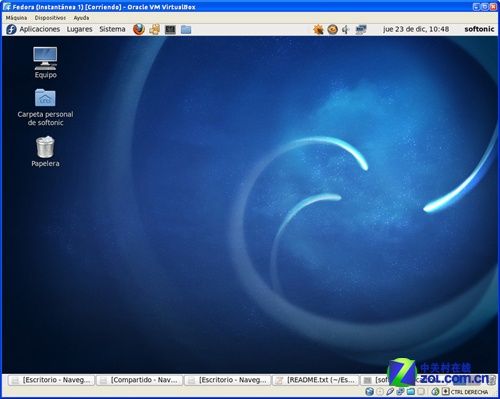
Task: Click the orange star notification applet
Action: click(x=318, y=29)
